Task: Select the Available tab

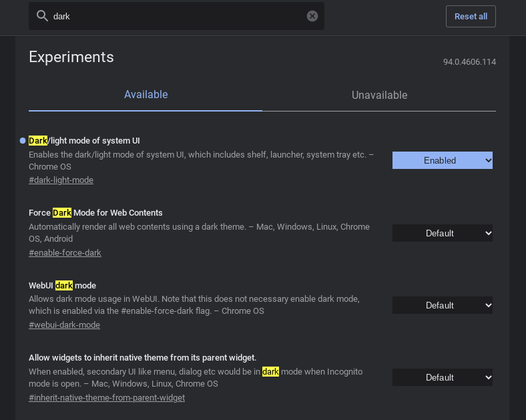Action: coord(146,95)
